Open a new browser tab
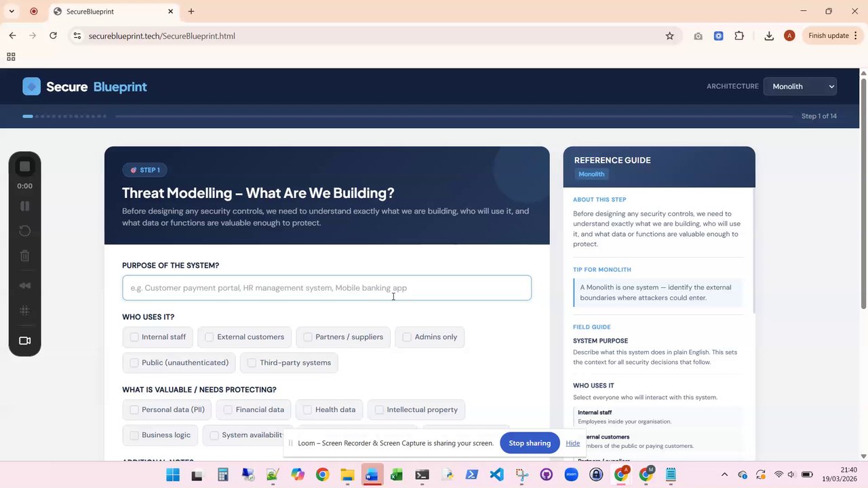This screenshot has width=868, height=488. (191, 12)
